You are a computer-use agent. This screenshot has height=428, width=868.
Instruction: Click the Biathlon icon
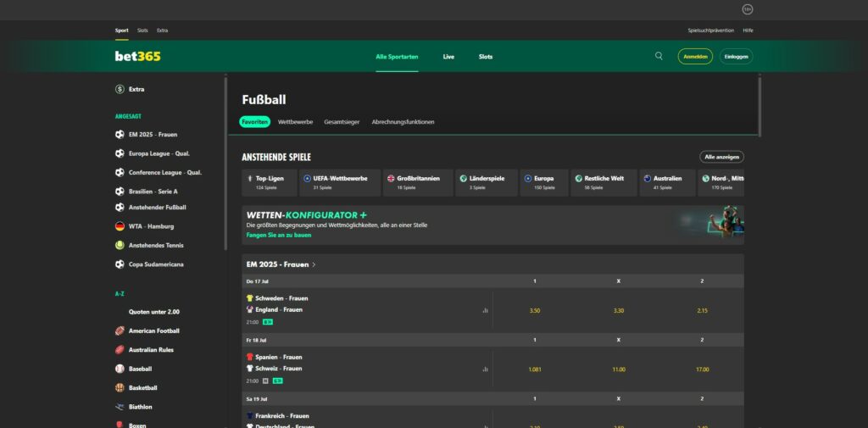[x=120, y=407]
